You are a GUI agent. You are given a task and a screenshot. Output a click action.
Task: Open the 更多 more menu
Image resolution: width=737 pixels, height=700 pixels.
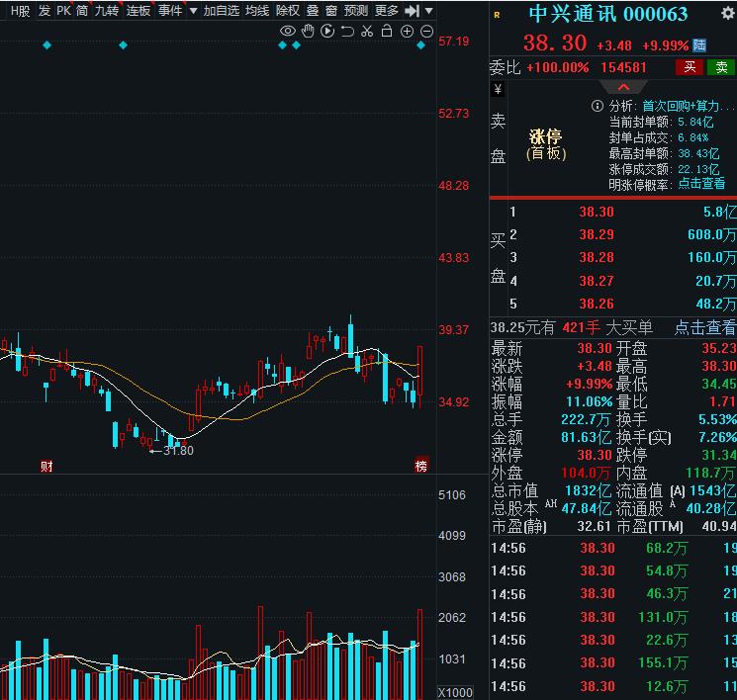387,11
